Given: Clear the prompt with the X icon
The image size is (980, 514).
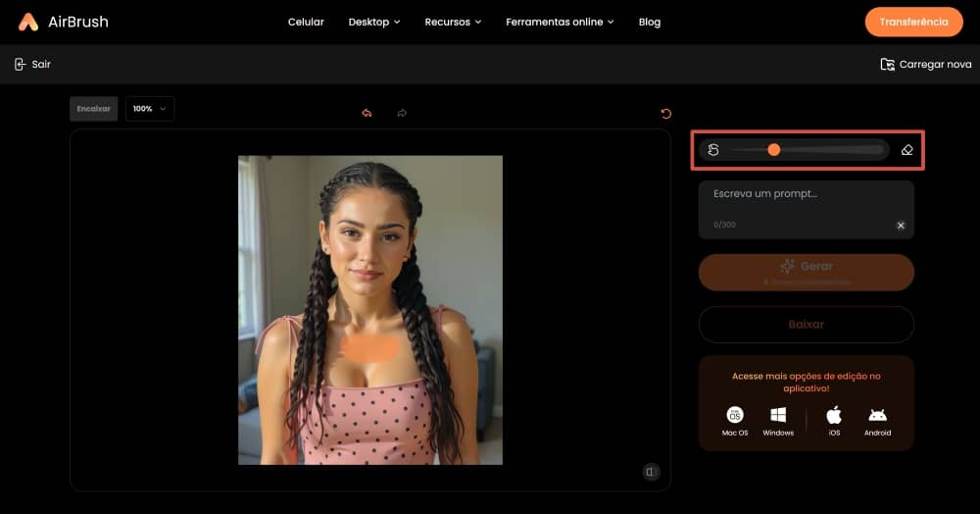Looking at the screenshot, I should tap(901, 225).
